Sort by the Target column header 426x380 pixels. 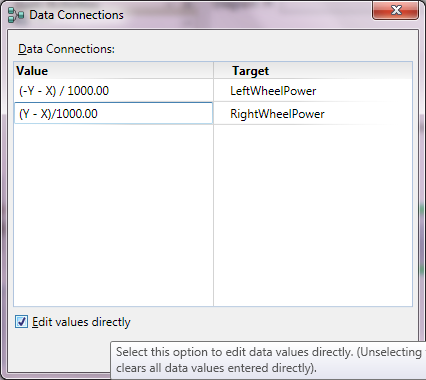click(313, 71)
